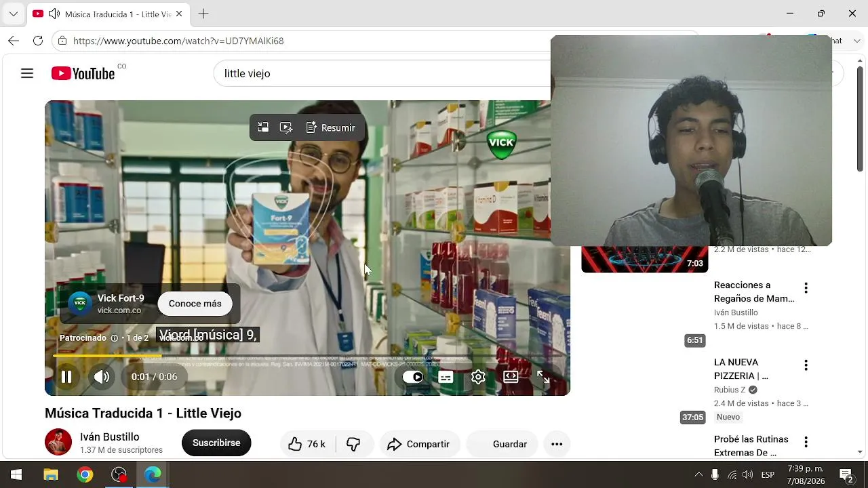The height and width of the screenshot is (488, 868).
Task: Click the Resumir button over the video
Action: pyautogui.click(x=331, y=127)
